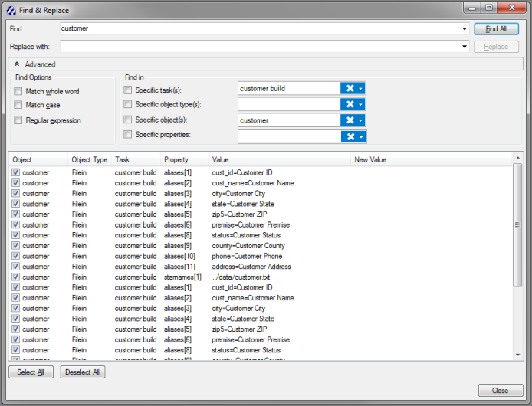532x406 pixels.
Task: Uncheck the row for phone=Customer Phone
Action: coord(15,256)
